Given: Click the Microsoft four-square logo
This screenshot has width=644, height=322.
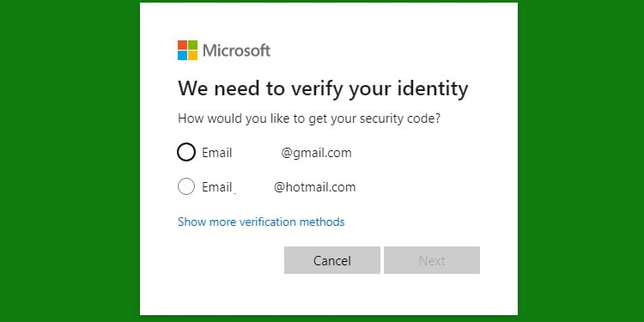Looking at the screenshot, I should point(187,50).
